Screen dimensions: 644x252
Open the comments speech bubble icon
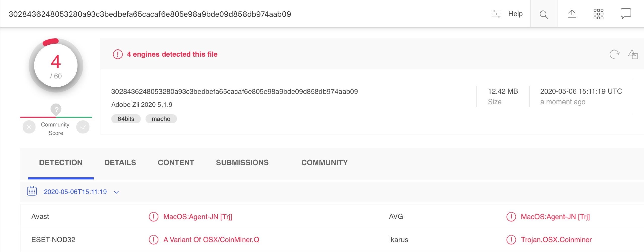point(626,13)
